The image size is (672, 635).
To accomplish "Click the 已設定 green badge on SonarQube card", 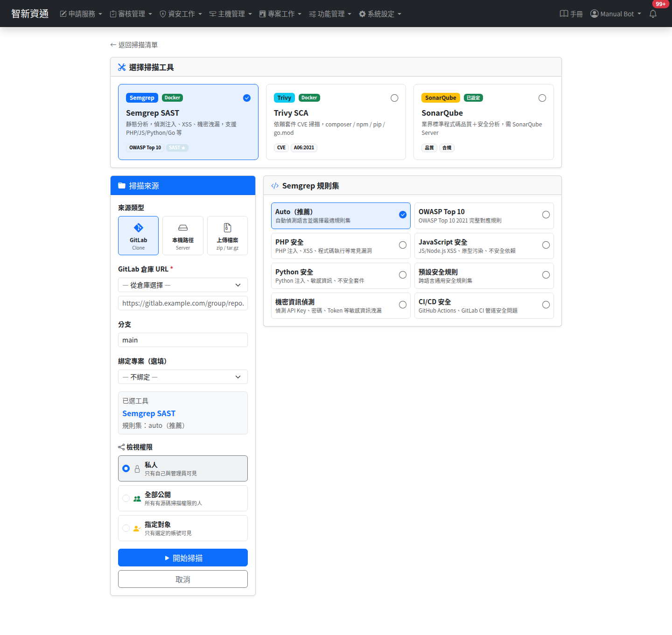I will pyautogui.click(x=473, y=98).
